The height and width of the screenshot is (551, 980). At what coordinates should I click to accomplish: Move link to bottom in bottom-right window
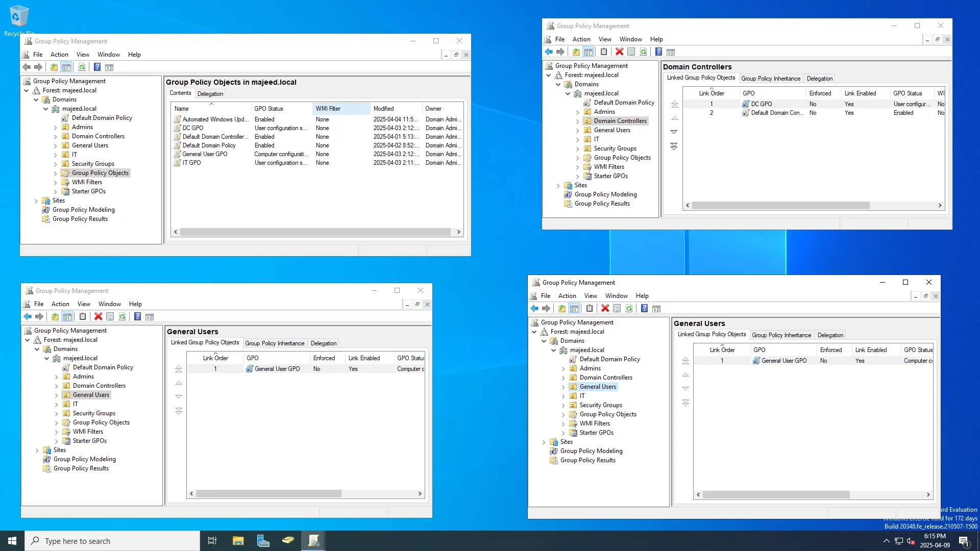[x=685, y=403]
